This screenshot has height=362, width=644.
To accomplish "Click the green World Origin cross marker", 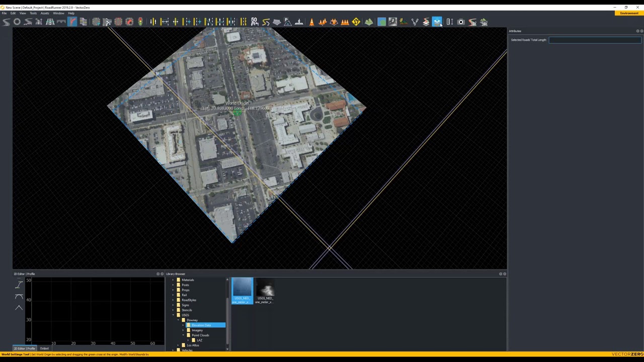I will (x=236, y=113).
